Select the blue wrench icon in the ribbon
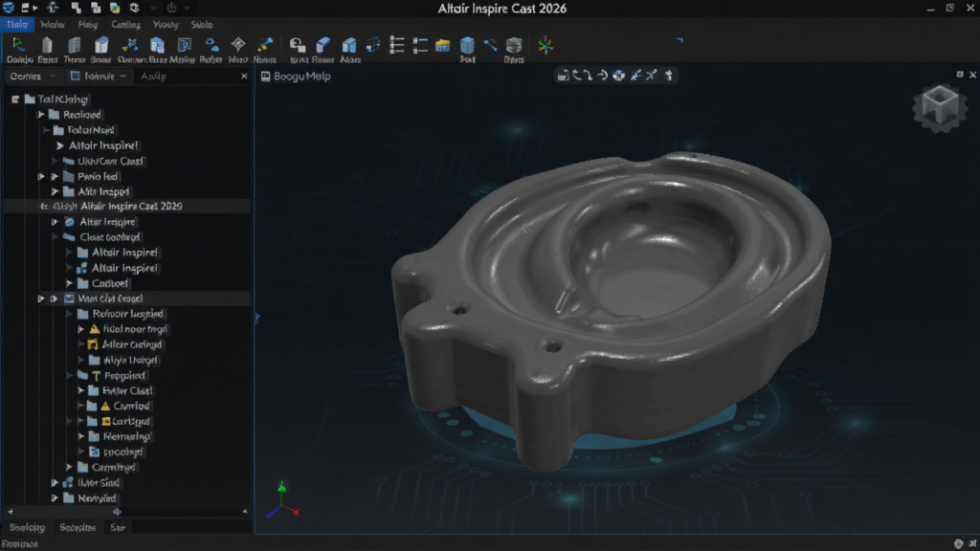Screen dimensions: 980x551 point(490,45)
